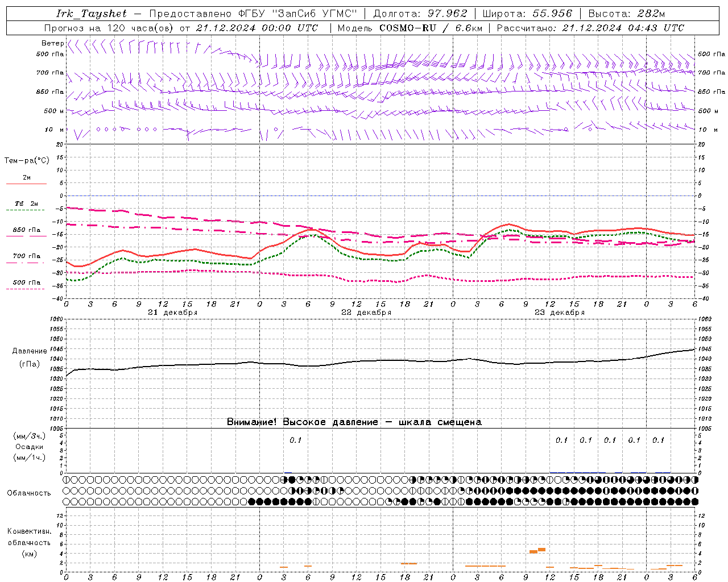728x582 pixels.
Task: Click the (гПа) pressure unit label
Action: tap(30, 364)
